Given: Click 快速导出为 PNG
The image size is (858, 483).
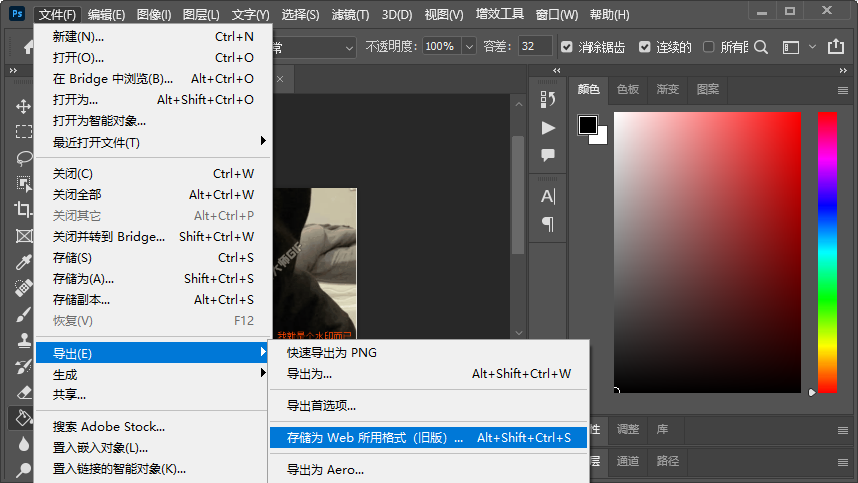Looking at the screenshot, I should (332, 352).
